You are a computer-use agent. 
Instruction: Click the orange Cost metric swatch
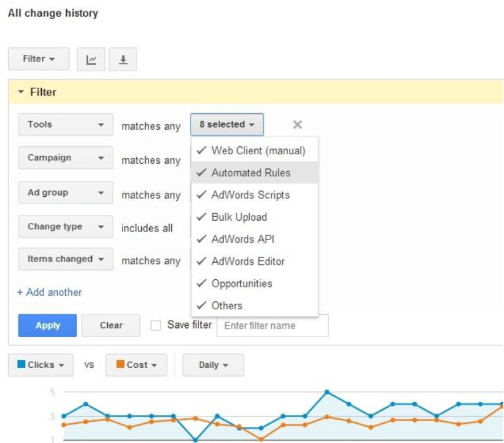121,364
